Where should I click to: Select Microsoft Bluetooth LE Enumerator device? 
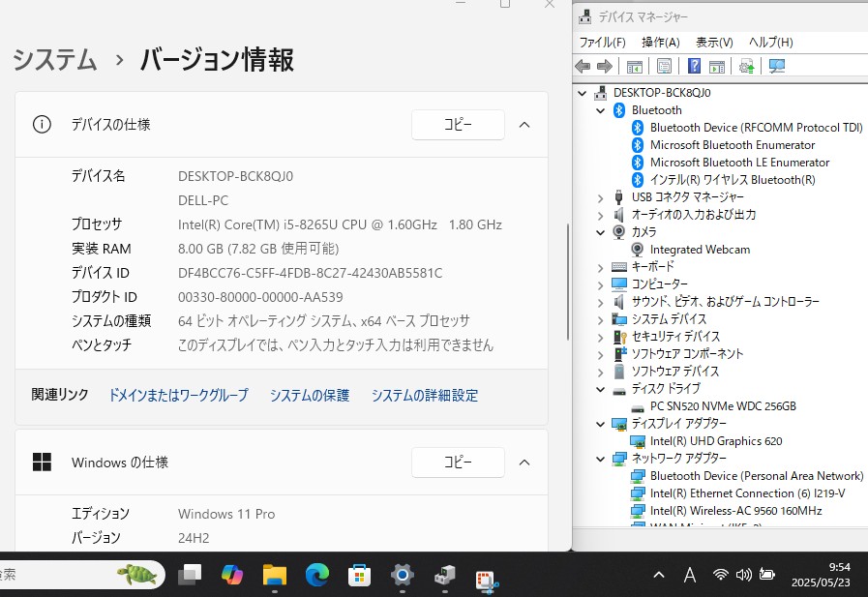[x=739, y=163]
